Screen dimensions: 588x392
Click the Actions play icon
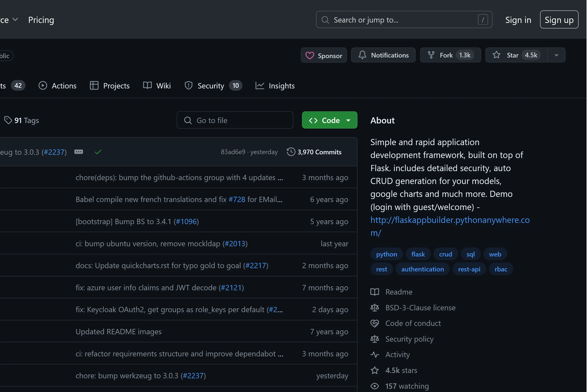43,86
